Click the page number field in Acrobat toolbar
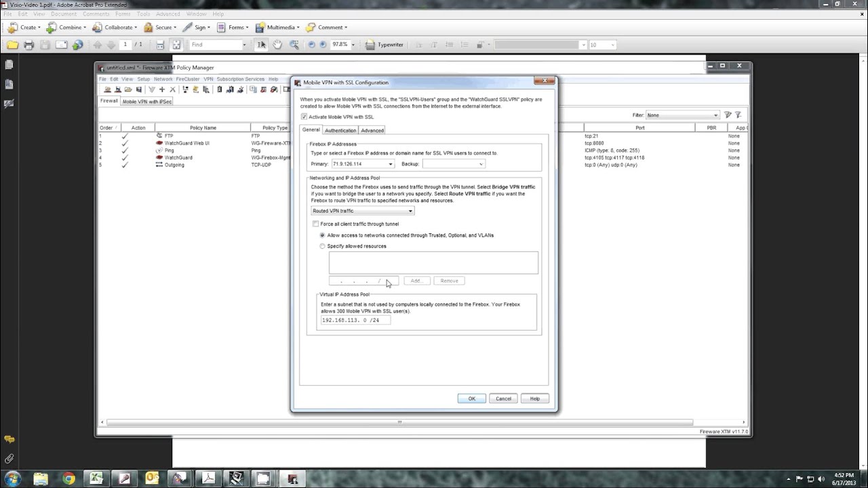868x488 pixels. coord(125,45)
